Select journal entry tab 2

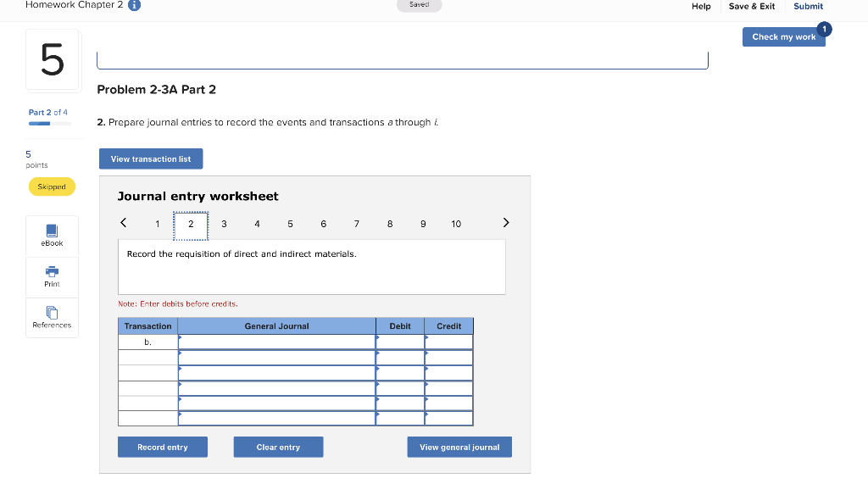[x=191, y=225]
